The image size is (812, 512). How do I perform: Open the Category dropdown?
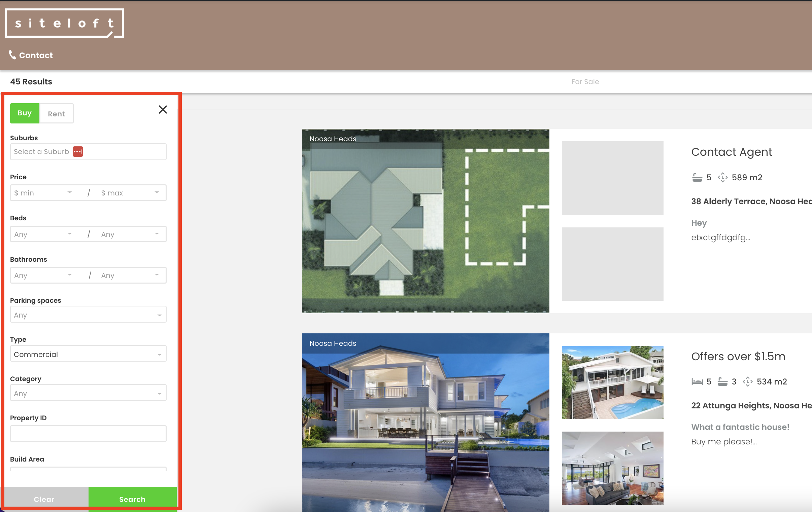[x=88, y=393]
